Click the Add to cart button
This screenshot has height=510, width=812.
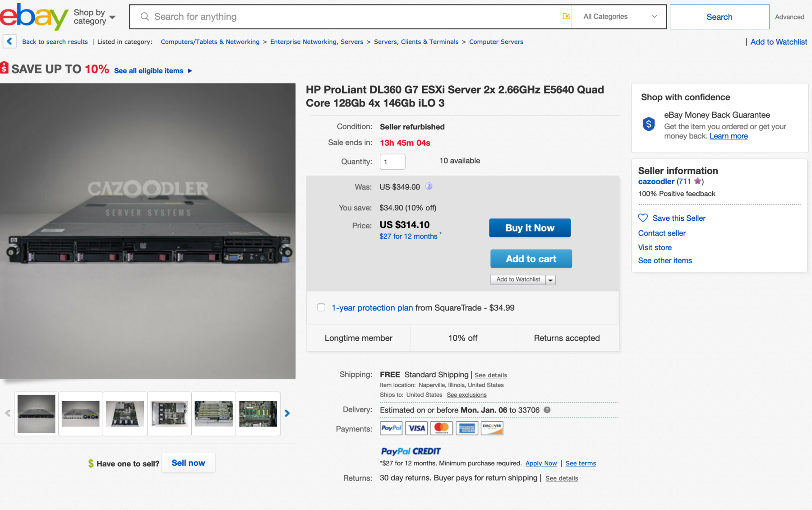pos(531,259)
